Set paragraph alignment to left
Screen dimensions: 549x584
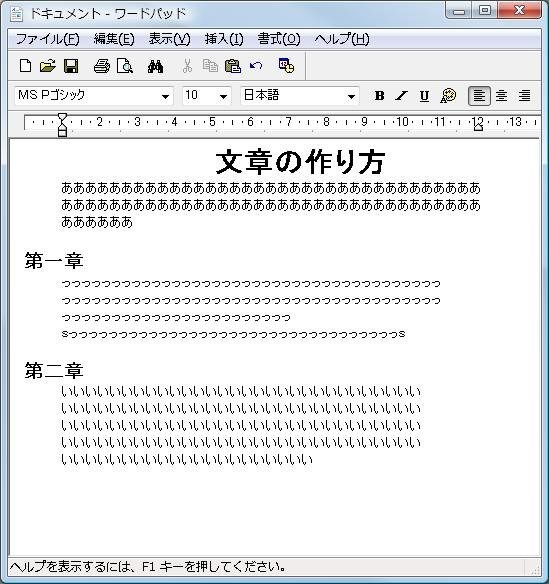tap(479, 96)
